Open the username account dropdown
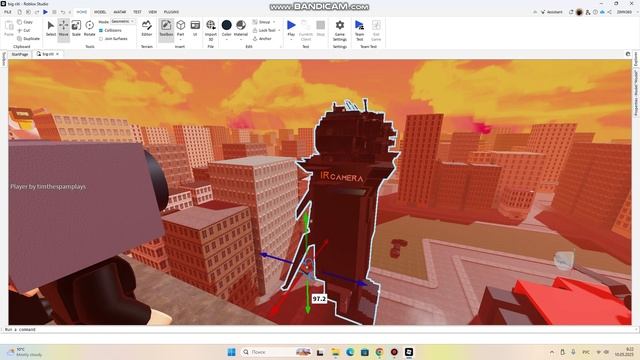This screenshot has height=360, width=640. (624, 12)
